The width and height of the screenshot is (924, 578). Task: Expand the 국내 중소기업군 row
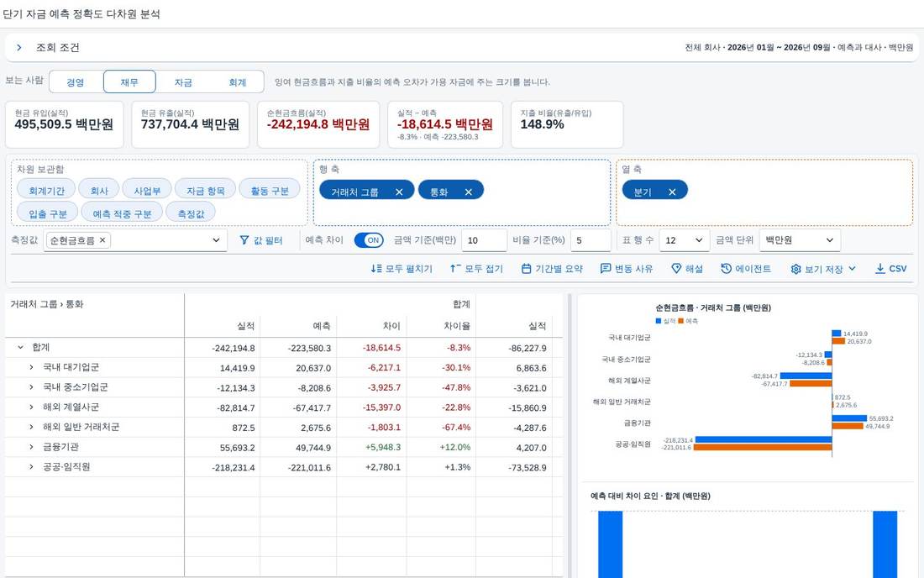tap(31, 387)
